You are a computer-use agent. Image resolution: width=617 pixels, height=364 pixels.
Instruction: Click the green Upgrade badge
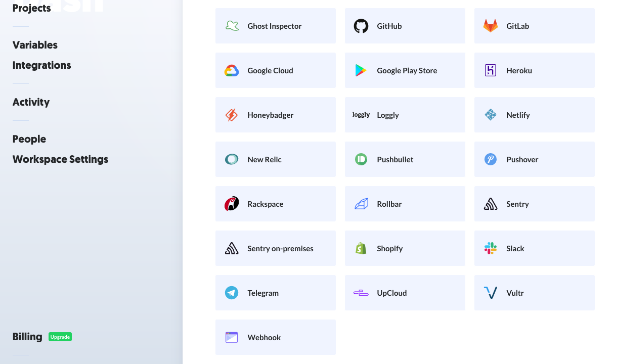point(60,337)
